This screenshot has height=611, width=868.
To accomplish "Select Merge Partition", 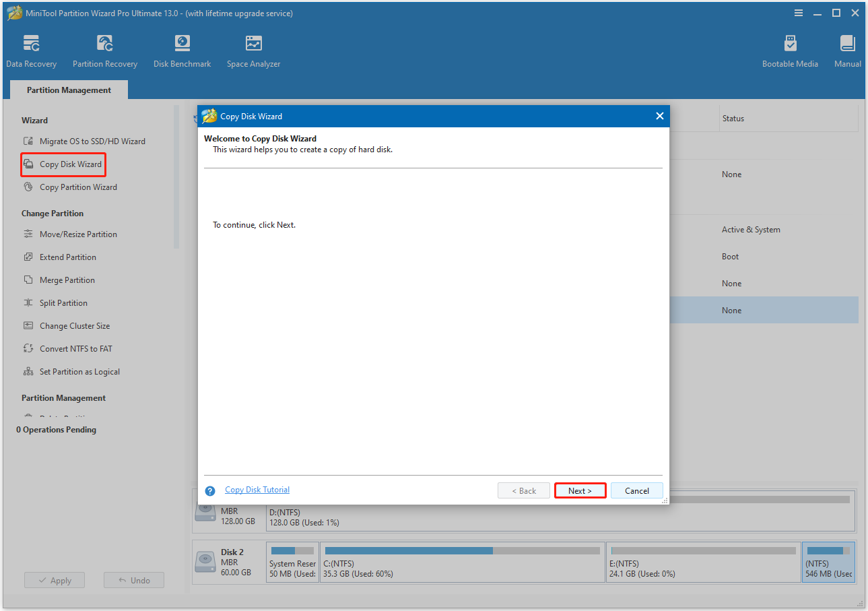I will coord(67,280).
